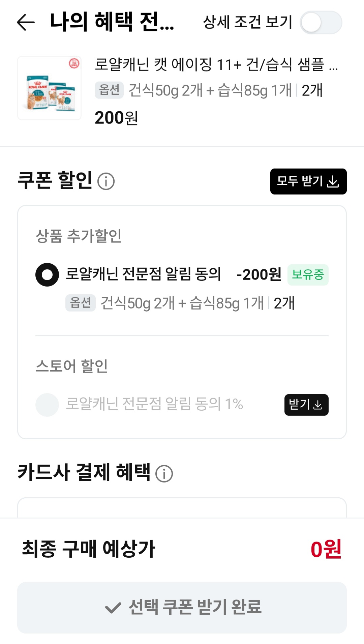Select the 스토어 할인 1% coupon radio
364x644 pixels.
pyautogui.click(x=47, y=405)
